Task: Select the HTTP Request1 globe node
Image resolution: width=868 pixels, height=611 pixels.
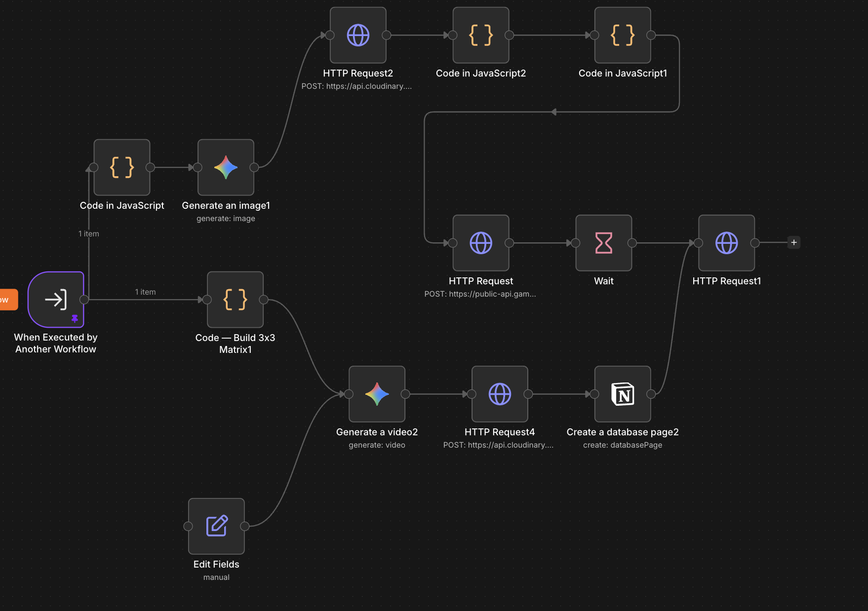Action: click(726, 243)
